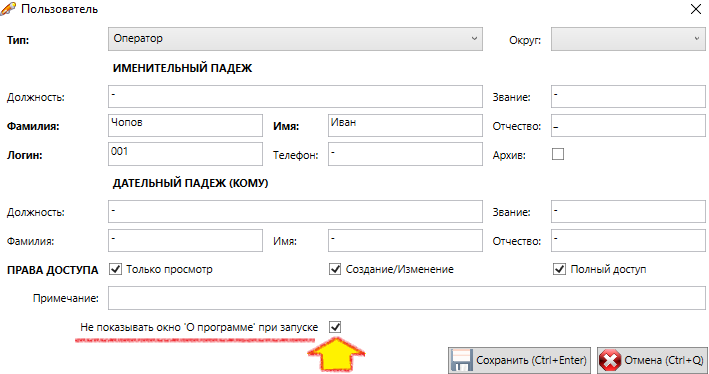The height and width of the screenshot is (374, 709).
Task: Click Отмена (Ctrl+Q) button
Action: pos(652,360)
